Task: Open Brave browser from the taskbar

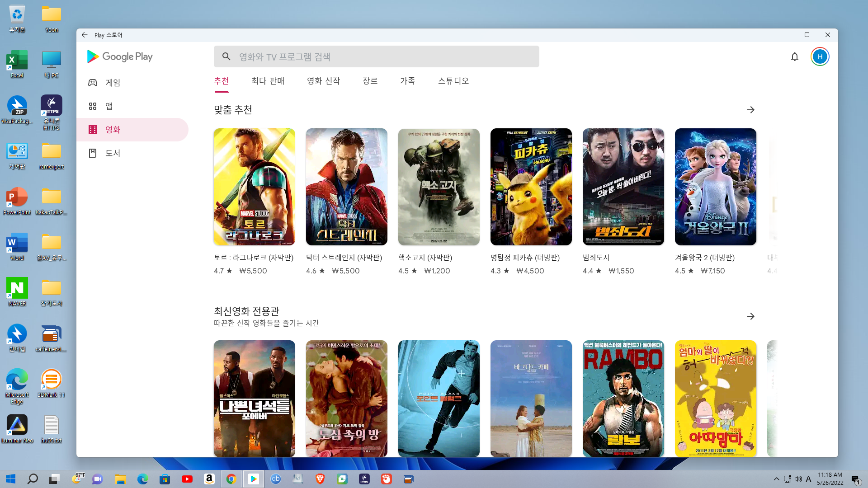Action: [320, 479]
